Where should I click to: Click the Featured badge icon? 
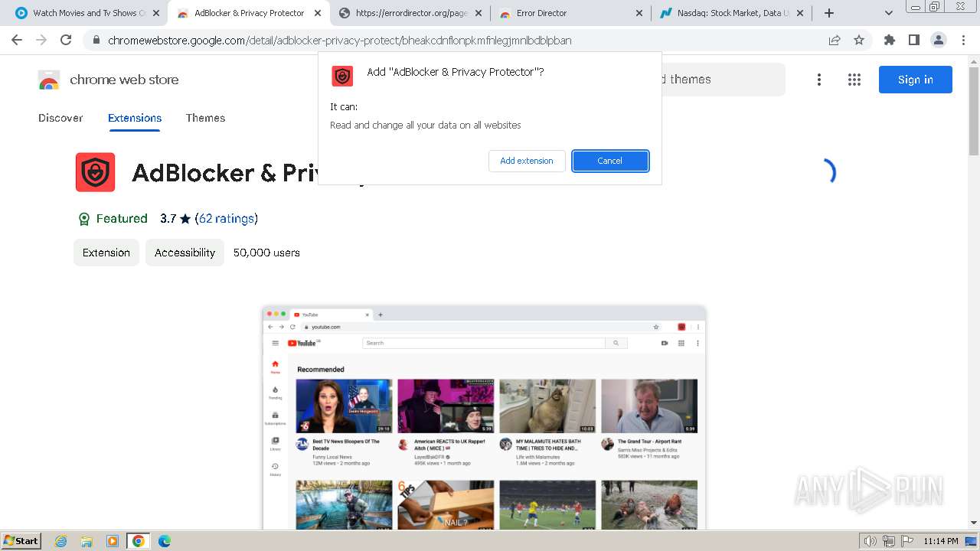[x=84, y=219]
